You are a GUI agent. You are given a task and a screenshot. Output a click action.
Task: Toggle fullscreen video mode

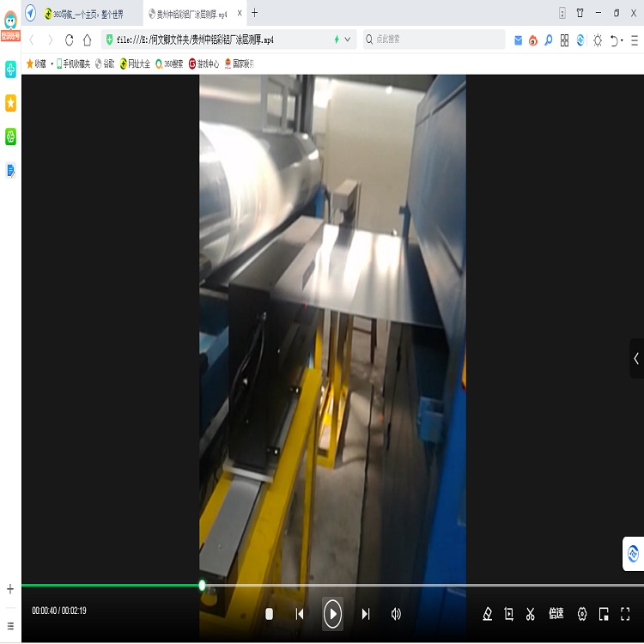coord(625,614)
